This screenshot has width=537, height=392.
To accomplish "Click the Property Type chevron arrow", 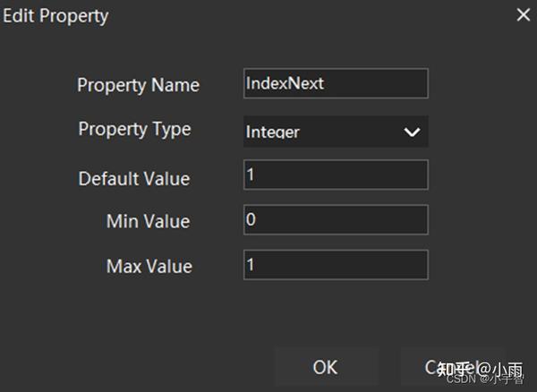I will pyautogui.click(x=412, y=132).
